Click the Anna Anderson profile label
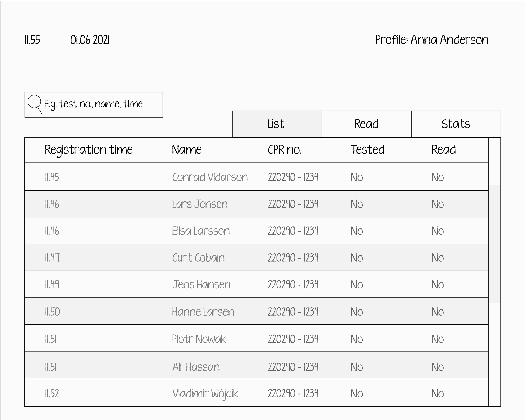The width and height of the screenshot is (525, 420). [x=432, y=40]
